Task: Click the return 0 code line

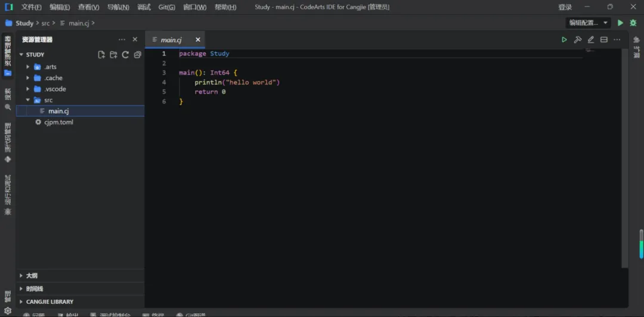Action: [x=210, y=92]
